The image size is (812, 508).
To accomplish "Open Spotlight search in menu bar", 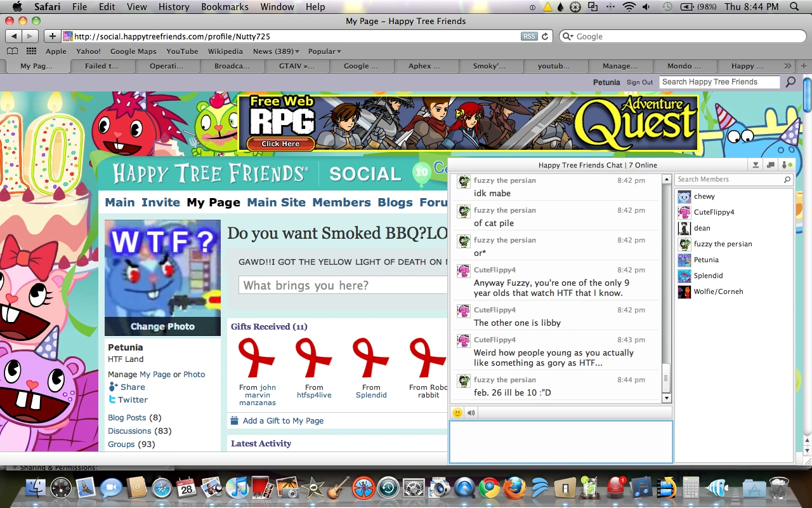I will 794,7.
